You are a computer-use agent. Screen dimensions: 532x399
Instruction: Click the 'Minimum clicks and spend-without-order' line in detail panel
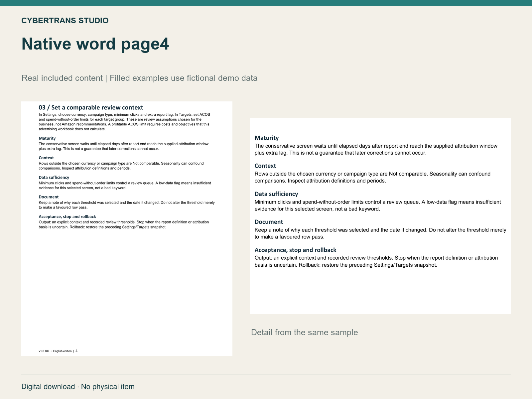(378, 202)
